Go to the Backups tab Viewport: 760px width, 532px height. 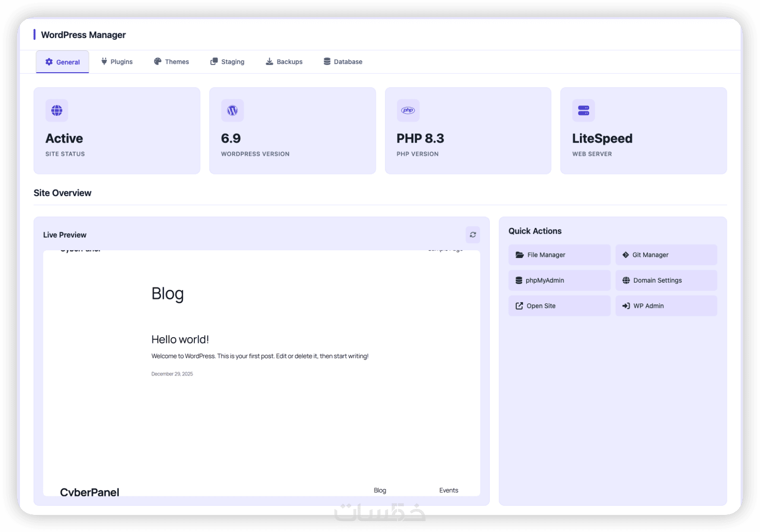[x=284, y=62]
